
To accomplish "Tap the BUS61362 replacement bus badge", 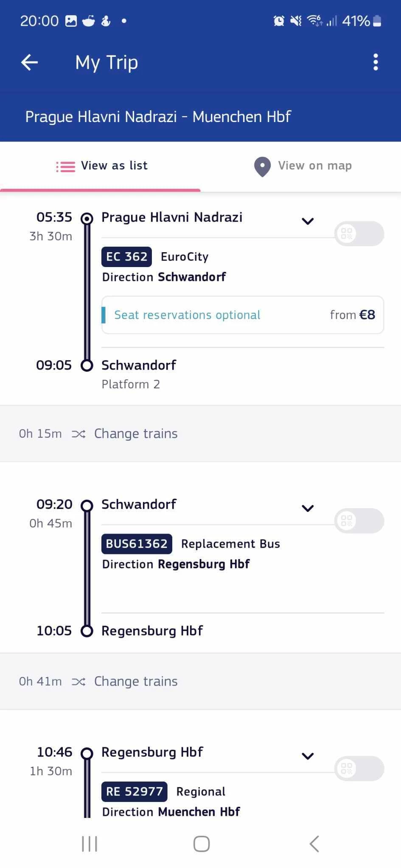I will pyautogui.click(x=137, y=544).
